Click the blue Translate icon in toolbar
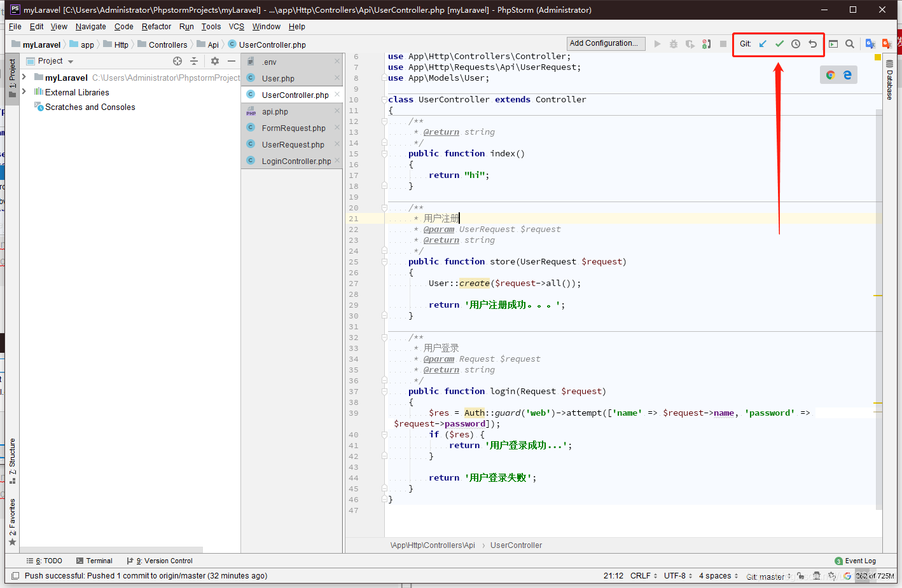902x588 pixels. tap(870, 44)
